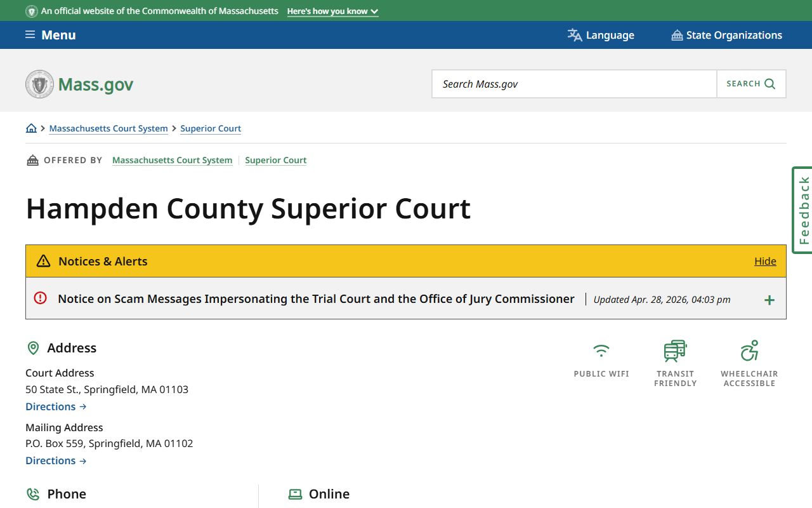Click the Massachusetts state seal logo
The height and width of the screenshot is (508, 812).
[39, 84]
